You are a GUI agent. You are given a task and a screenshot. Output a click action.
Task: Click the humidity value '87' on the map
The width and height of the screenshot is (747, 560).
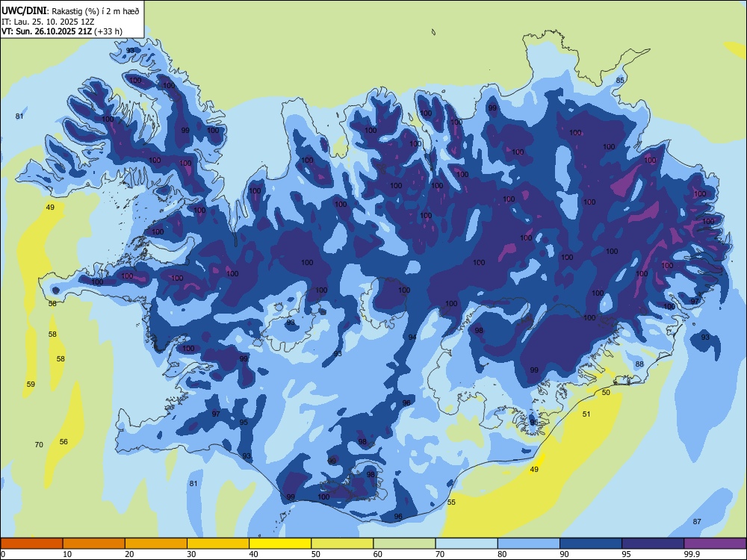[697, 521]
